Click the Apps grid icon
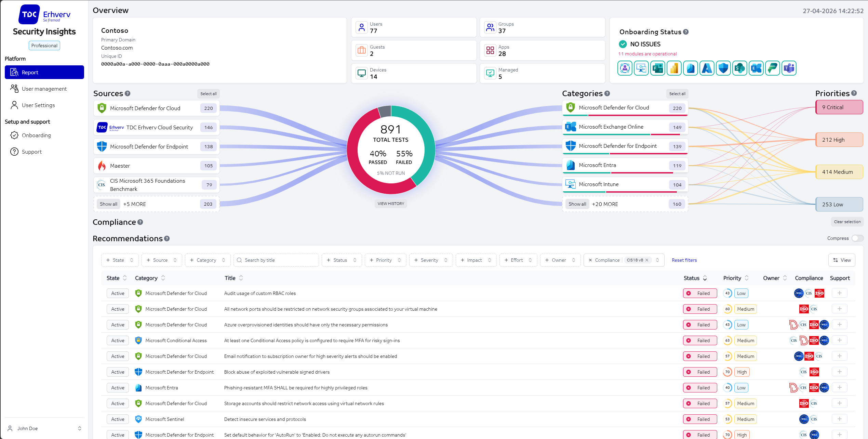Image resolution: width=868 pixels, height=439 pixels. pyautogui.click(x=490, y=50)
